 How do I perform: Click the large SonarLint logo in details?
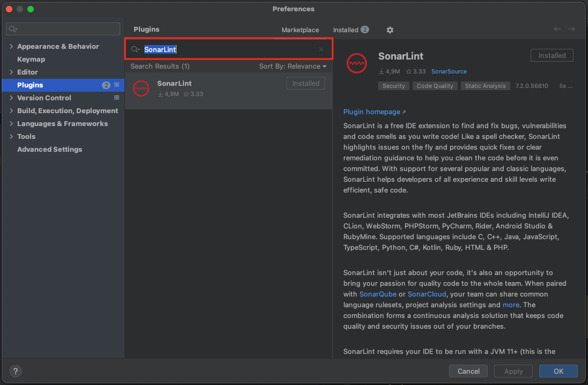click(x=357, y=63)
